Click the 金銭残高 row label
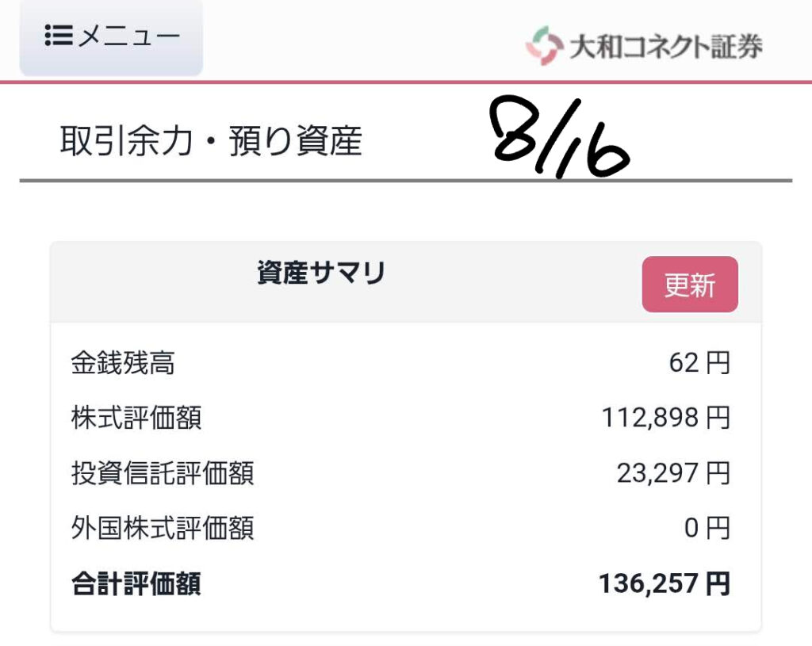Viewport: 812px width, 646px height. click(123, 362)
